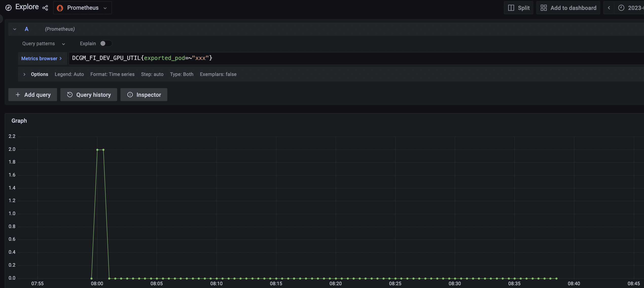Open the Metrics browser

pos(39,58)
